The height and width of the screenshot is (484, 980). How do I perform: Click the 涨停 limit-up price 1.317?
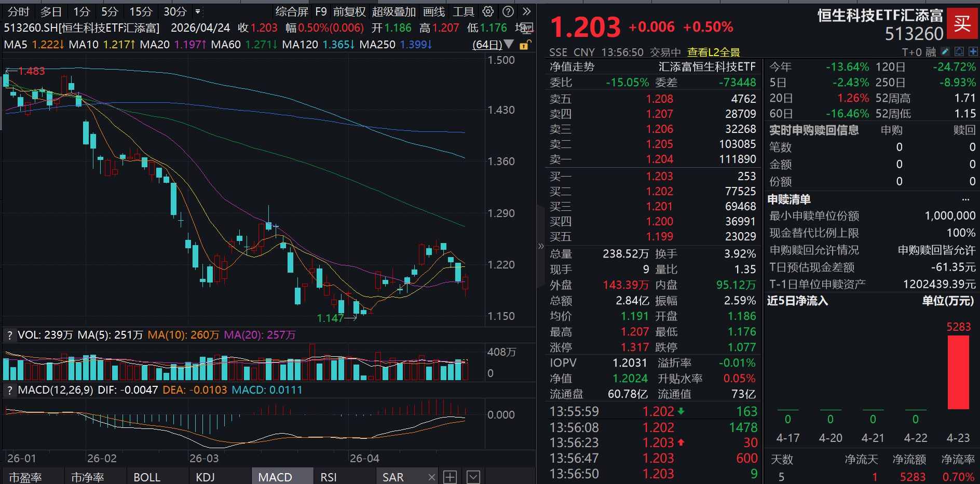pyautogui.click(x=635, y=347)
